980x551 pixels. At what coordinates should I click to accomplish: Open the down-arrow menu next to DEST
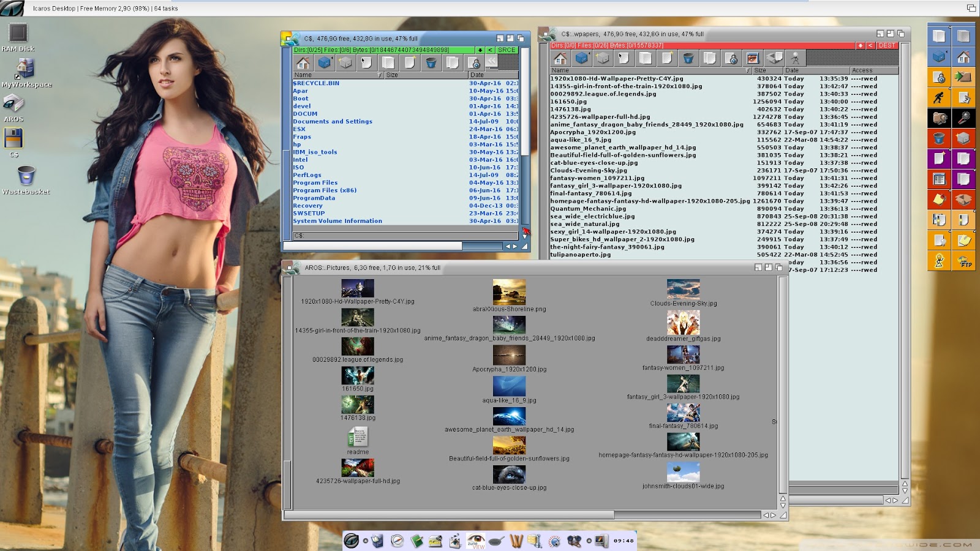[861, 45]
